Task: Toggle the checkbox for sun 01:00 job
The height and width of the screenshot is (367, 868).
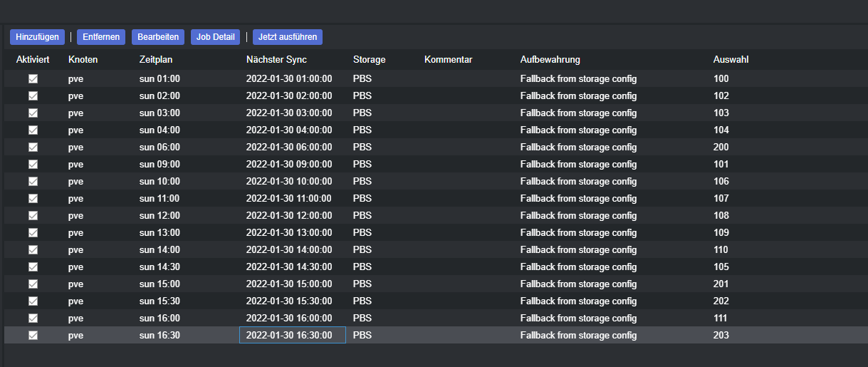Action: [x=33, y=79]
